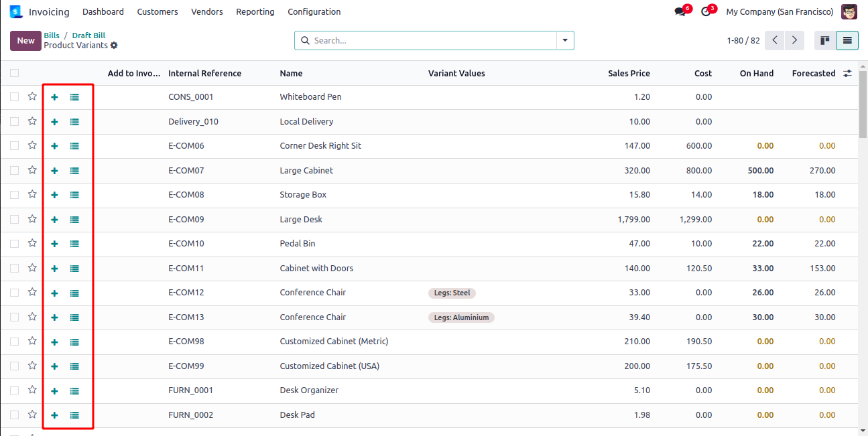
Task: Go back to Draft Bill breadcrumb
Action: pyautogui.click(x=88, y=35)
